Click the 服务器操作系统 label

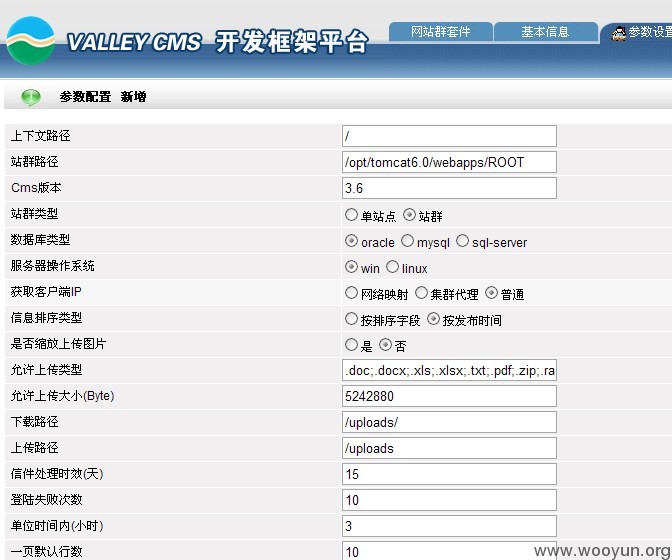52,266
